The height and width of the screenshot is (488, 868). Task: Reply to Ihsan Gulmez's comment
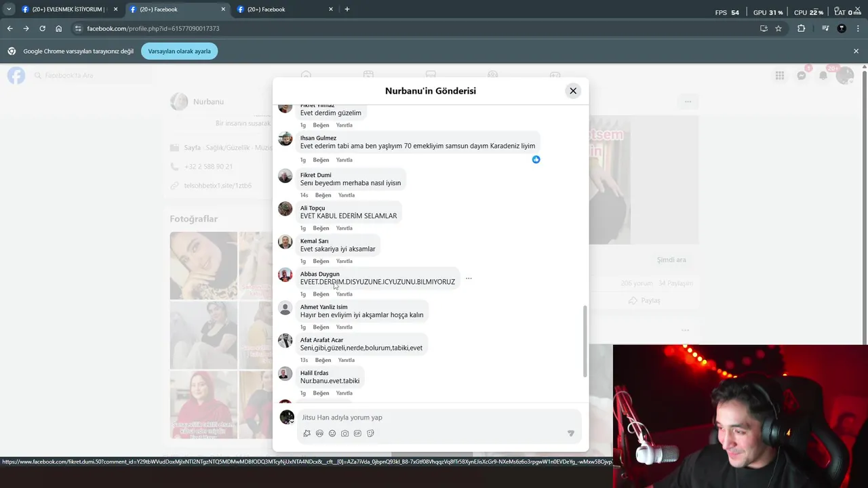point(344,160)
